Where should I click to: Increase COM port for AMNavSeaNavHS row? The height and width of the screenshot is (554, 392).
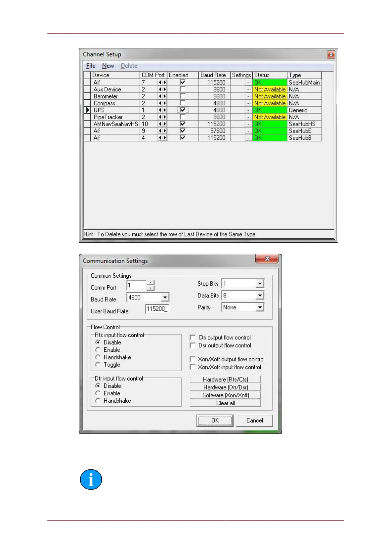point(165,124)
